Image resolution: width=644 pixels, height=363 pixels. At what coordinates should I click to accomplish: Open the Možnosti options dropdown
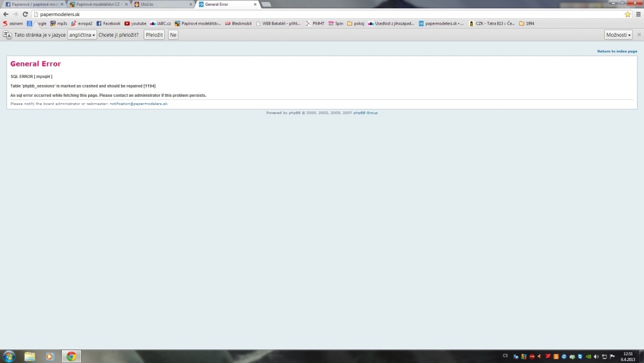618,35
